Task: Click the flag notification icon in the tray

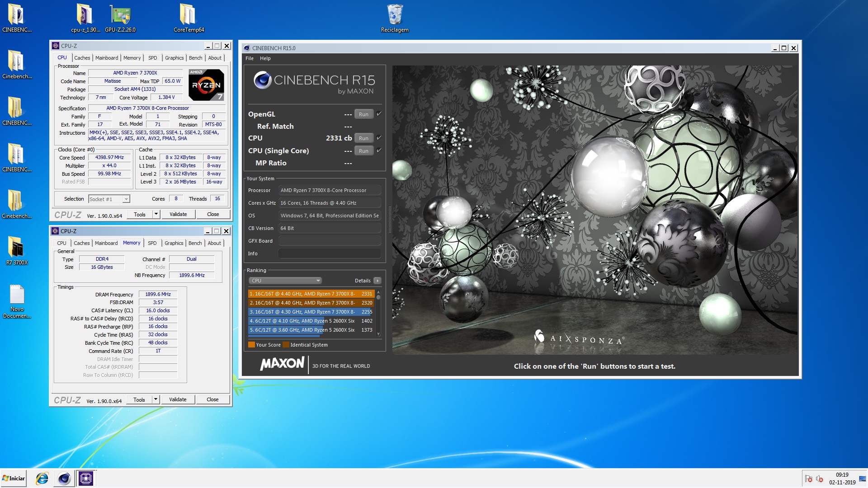Action: (x=808, y=479)
